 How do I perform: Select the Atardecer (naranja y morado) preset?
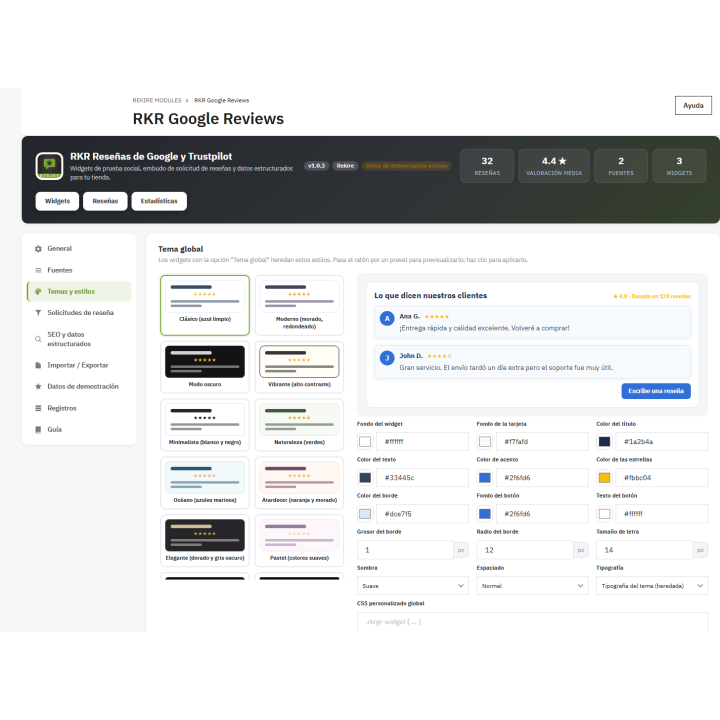pyautogui.click(x=299, y=483)
